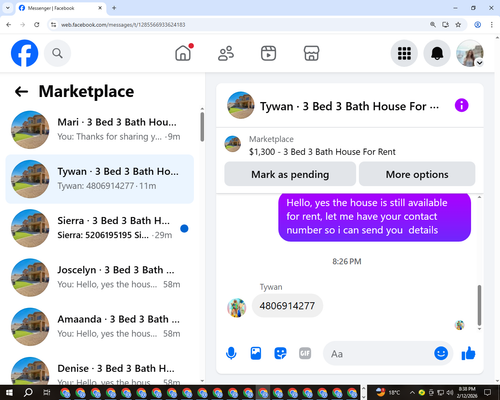Open the Marketplace storefront icon
The width and height of the screenshot is (500, 400).
(x=311, y=53)
